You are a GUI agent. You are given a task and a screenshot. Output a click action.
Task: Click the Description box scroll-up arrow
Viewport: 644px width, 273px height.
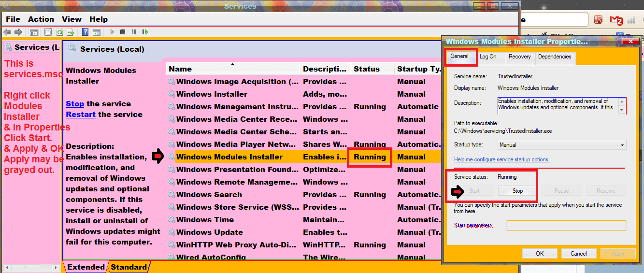click(x=622, y=101)
